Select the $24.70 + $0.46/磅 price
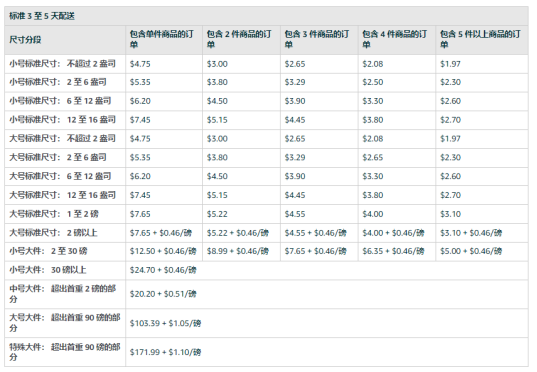Screen dimensions: 537x372 tap(163, 270)
